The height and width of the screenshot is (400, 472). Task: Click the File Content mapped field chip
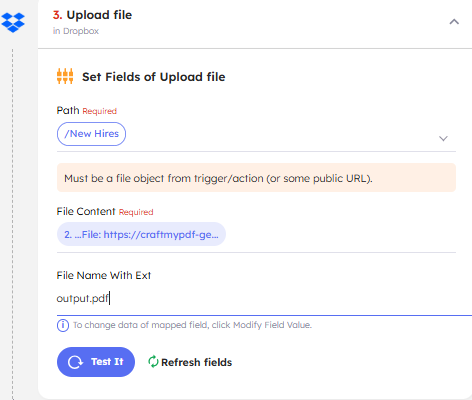coord(141,234)
